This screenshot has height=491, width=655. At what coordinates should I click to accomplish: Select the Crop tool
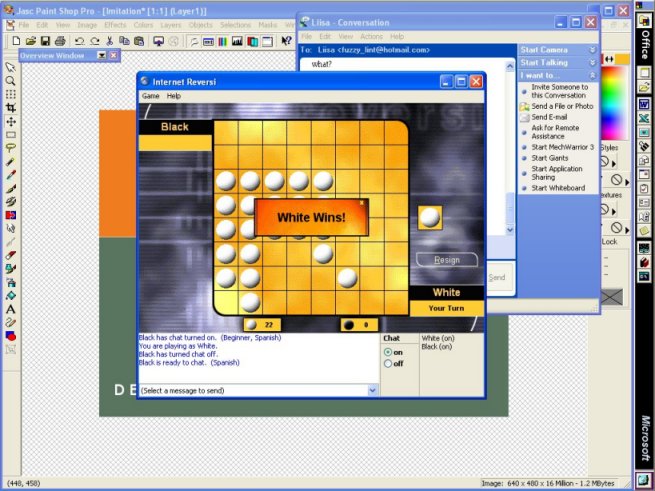coord(10,108)
